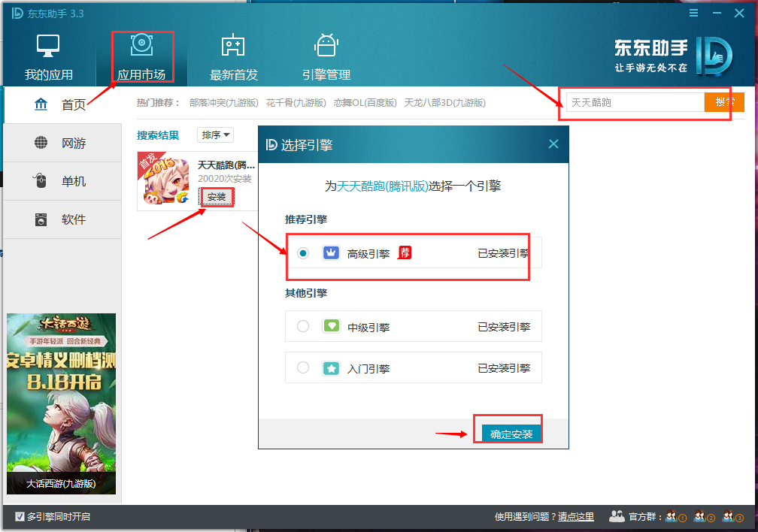Click the 软件 icon in sidebar
758x532 pixels.
coord(41,219)
